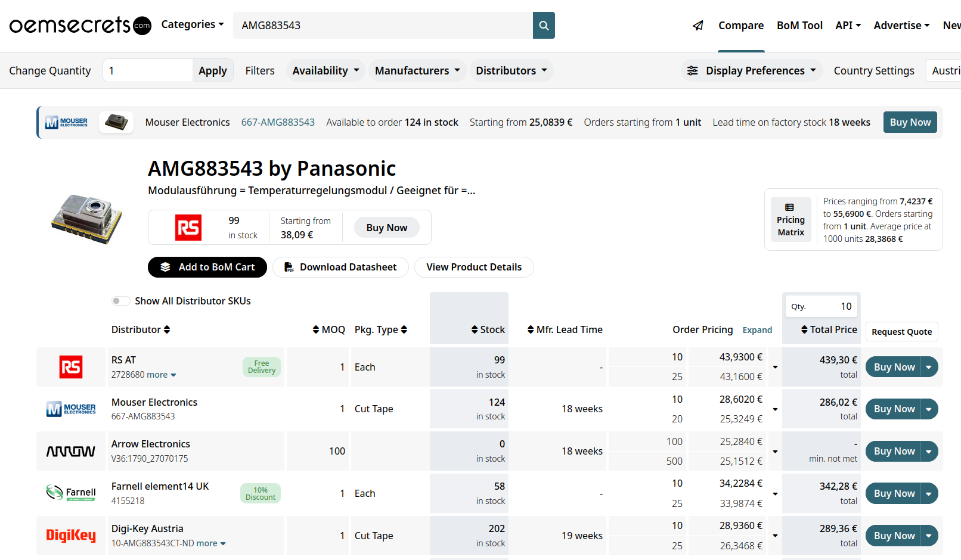
Task: Buy Now from Farnell element14 UK row
Action: point(894,493)
